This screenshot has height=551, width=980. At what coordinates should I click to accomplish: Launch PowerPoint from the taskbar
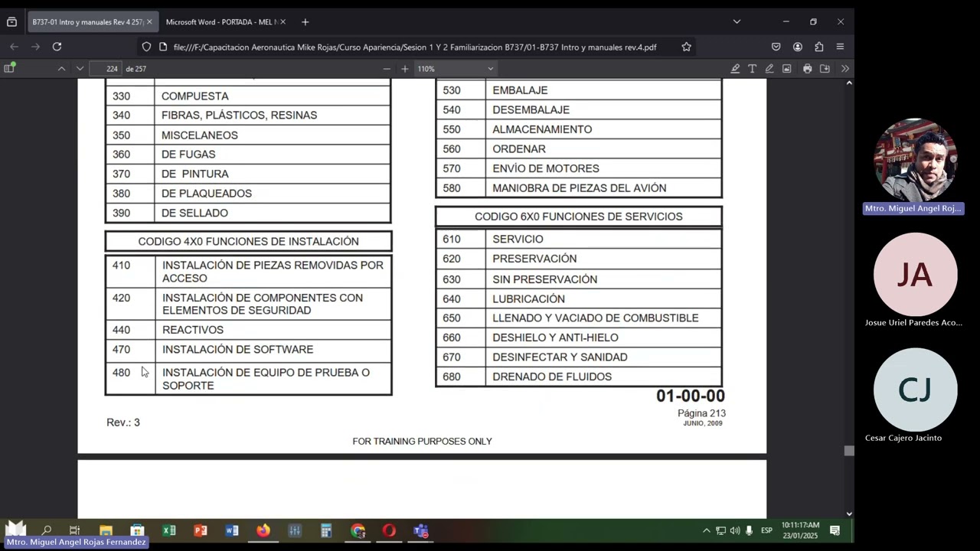[x=201, y=530]
